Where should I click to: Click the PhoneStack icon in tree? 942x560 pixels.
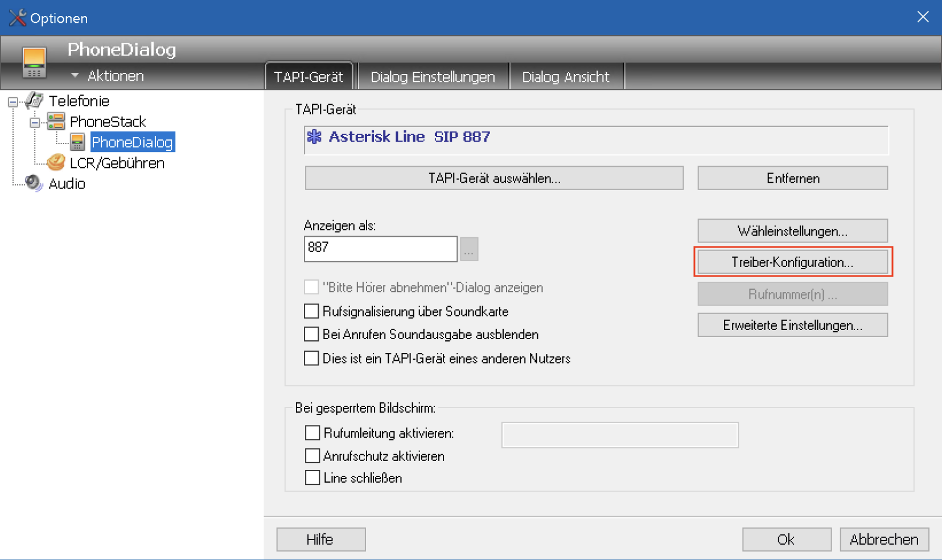[x=56, y=121]
